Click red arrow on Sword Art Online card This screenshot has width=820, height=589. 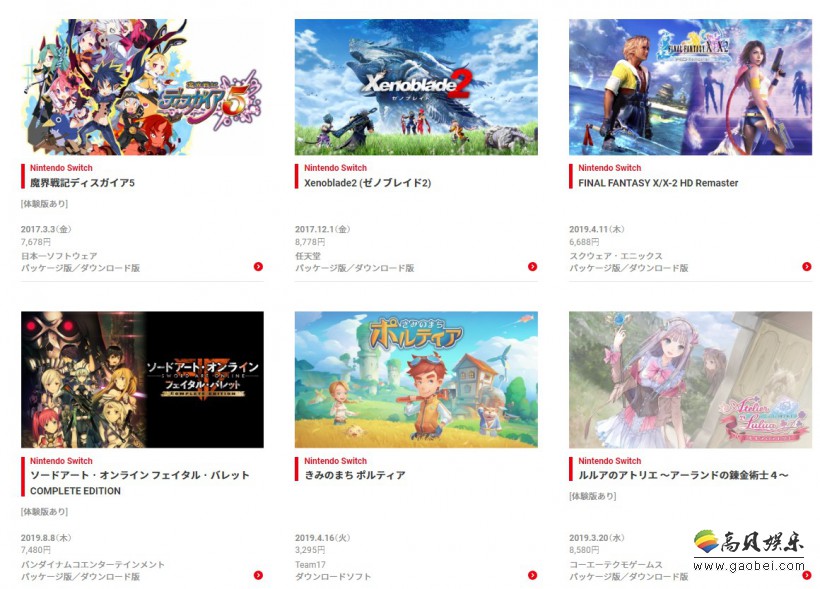tap(258, 575)
